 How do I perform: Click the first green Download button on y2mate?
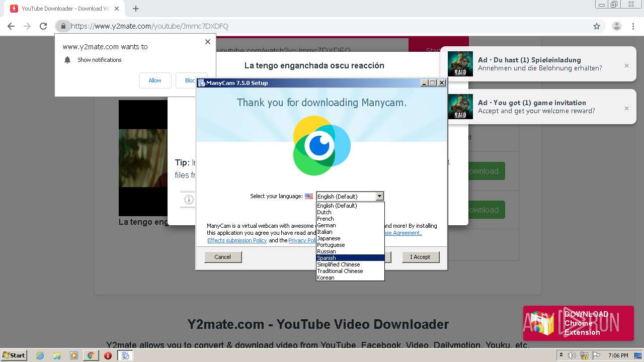tap(486, 171)
